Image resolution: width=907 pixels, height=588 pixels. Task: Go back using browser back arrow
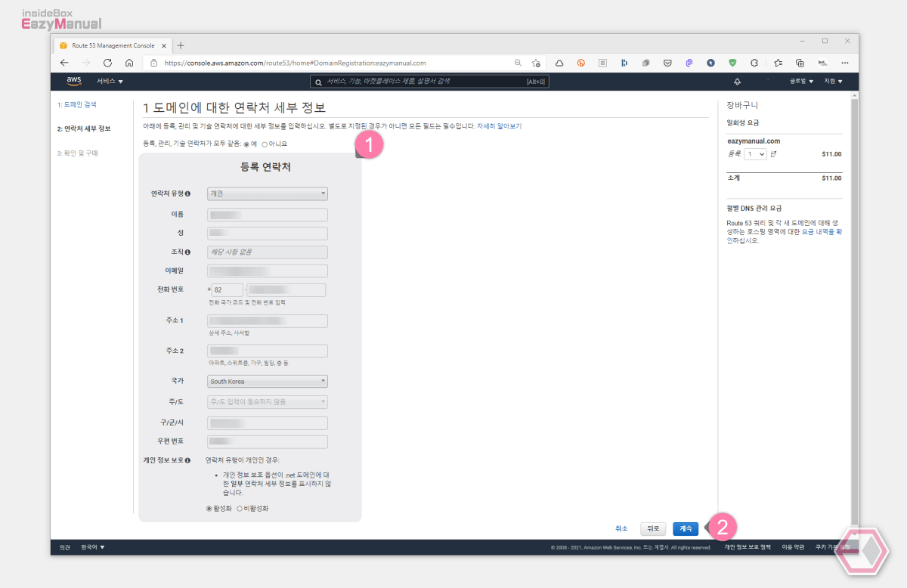[64, 63]
